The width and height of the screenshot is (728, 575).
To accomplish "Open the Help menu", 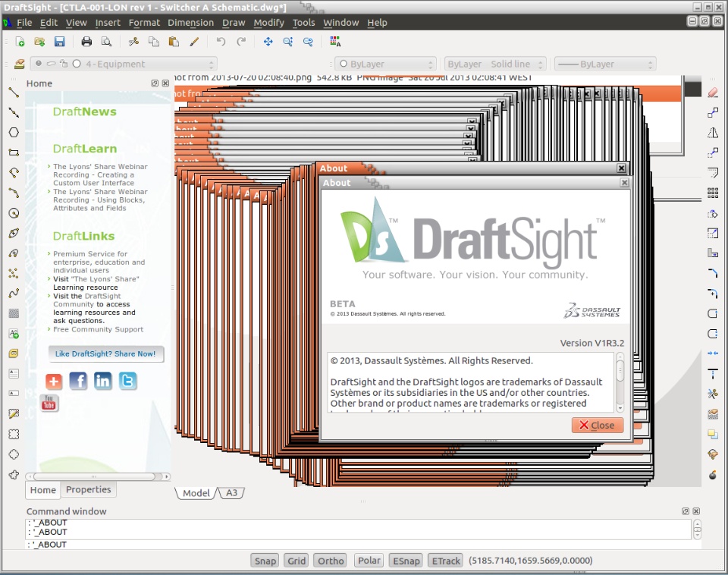I will (377, 22).
